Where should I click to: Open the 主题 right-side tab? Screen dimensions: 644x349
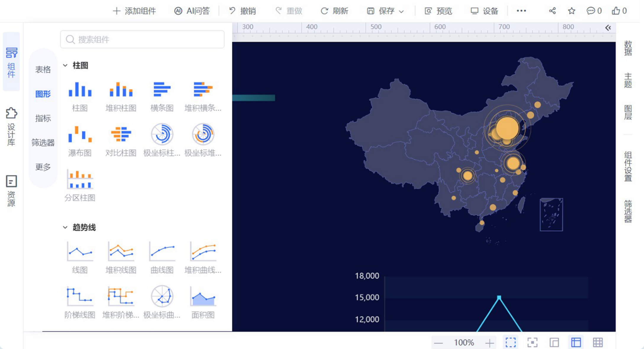pos(628,80)
